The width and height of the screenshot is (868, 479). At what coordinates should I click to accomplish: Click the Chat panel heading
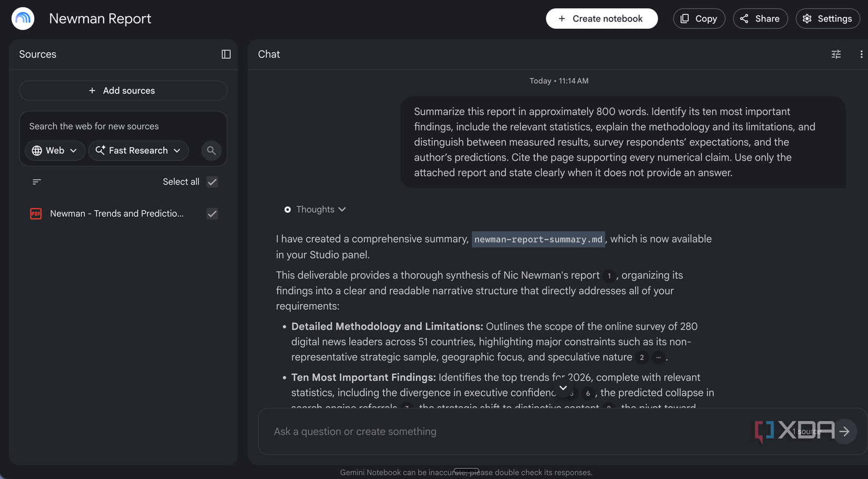pos(269,54)
